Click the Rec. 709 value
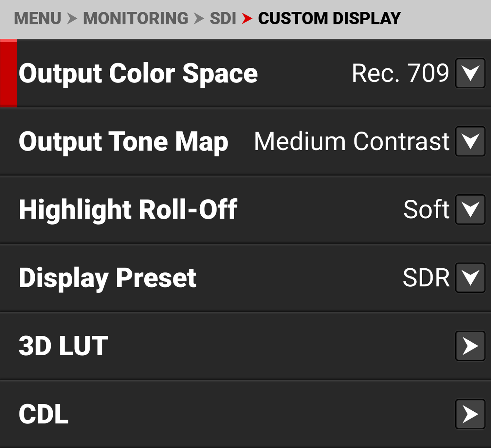This screenshot has width=491, height=448. (x=400, y=73)
